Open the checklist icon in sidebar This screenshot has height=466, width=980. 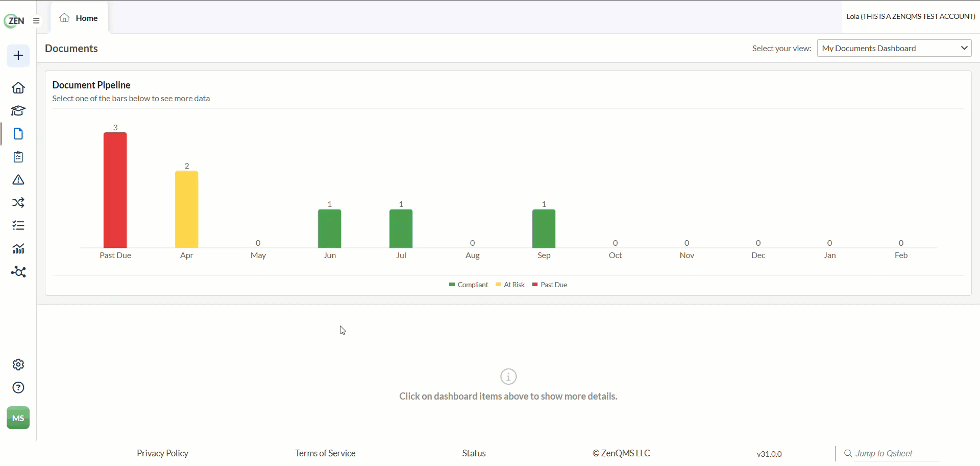pyautogui.click(x=18, y=226)
